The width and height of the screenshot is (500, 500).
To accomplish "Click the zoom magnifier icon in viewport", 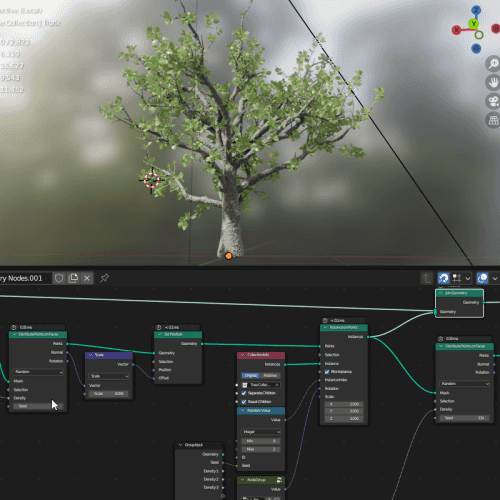I will (493, 63).
